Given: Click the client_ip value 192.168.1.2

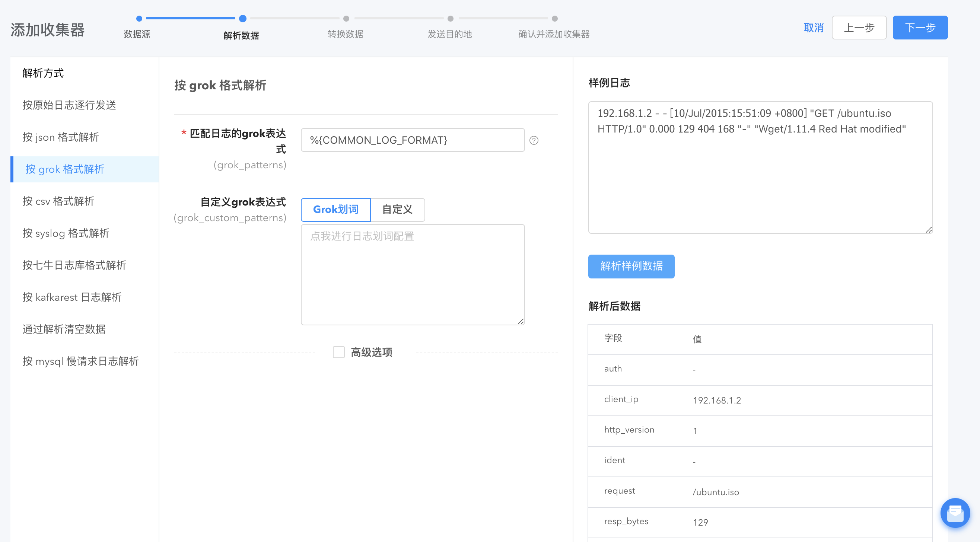Looking at the screenshot, I should coord(717,401).
